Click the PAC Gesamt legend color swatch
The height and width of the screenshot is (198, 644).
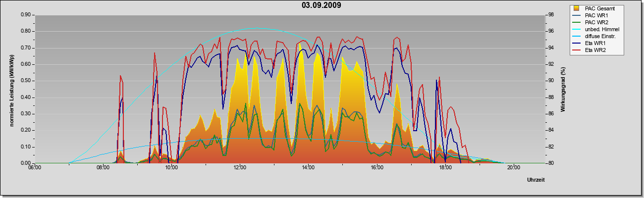pyautogui.click(x=578, y=8)
